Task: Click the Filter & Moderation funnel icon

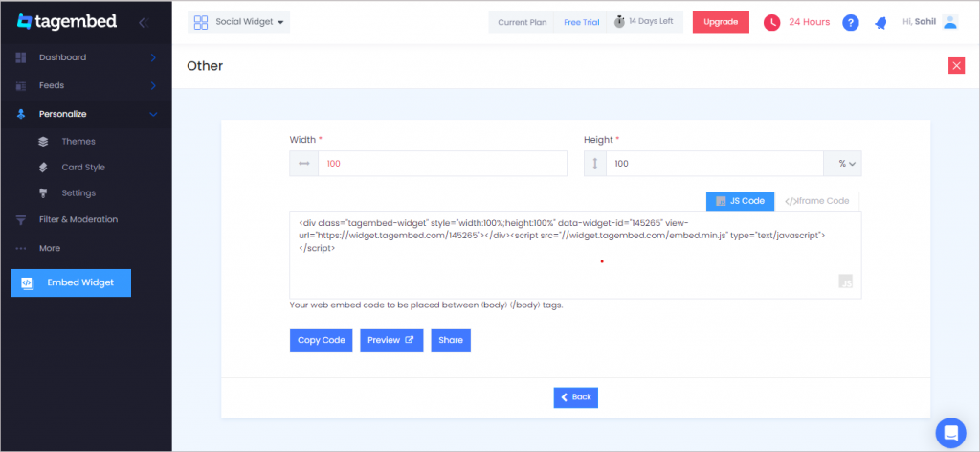Action: click(21, 220)
